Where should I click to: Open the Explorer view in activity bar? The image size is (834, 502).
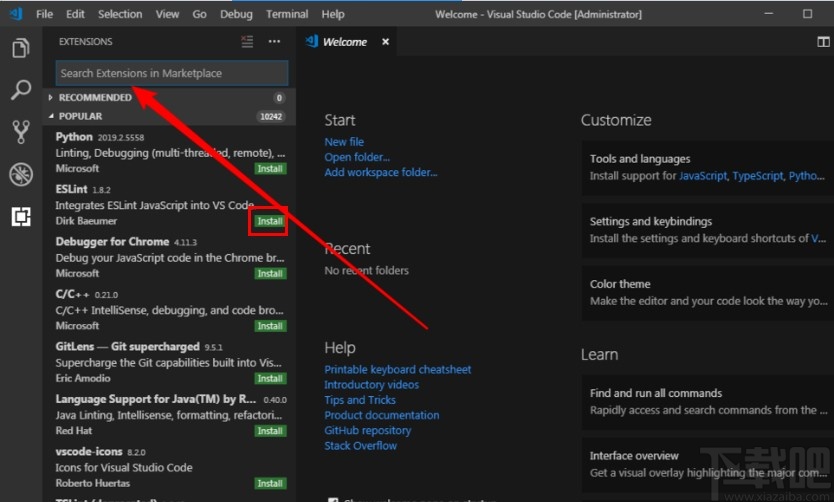click(21, 48)
